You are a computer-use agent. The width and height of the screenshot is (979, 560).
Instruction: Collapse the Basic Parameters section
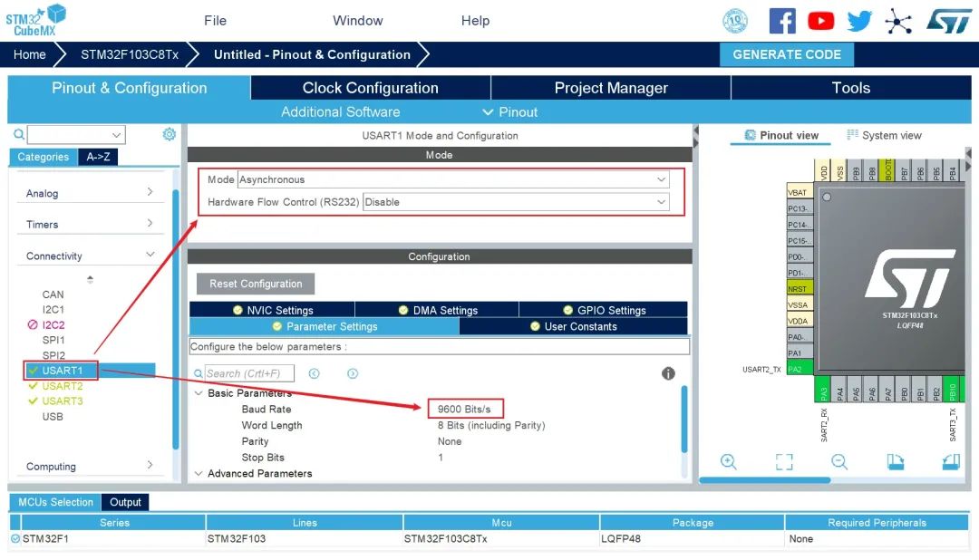click(x=199, y=393)
